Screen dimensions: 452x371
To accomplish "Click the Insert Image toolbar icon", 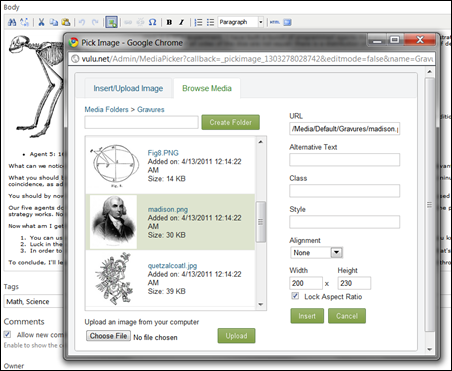I will pos(111,22).
